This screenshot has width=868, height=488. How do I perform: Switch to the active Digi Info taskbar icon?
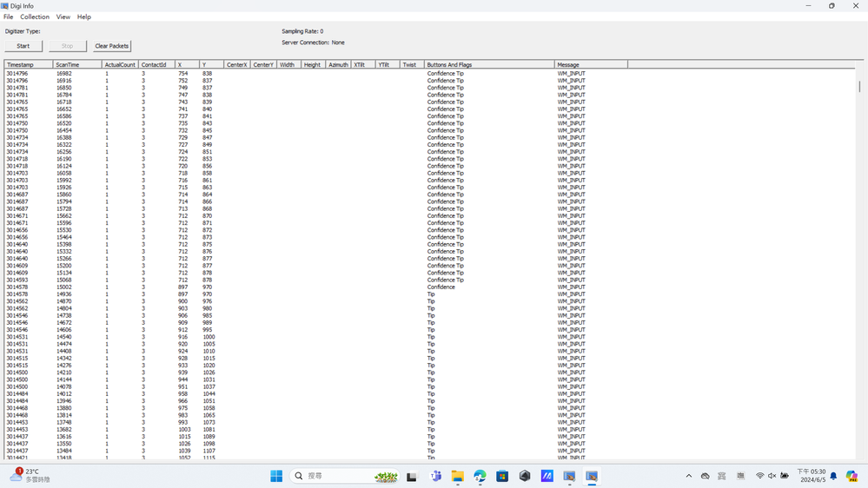(x=592, y=476)
